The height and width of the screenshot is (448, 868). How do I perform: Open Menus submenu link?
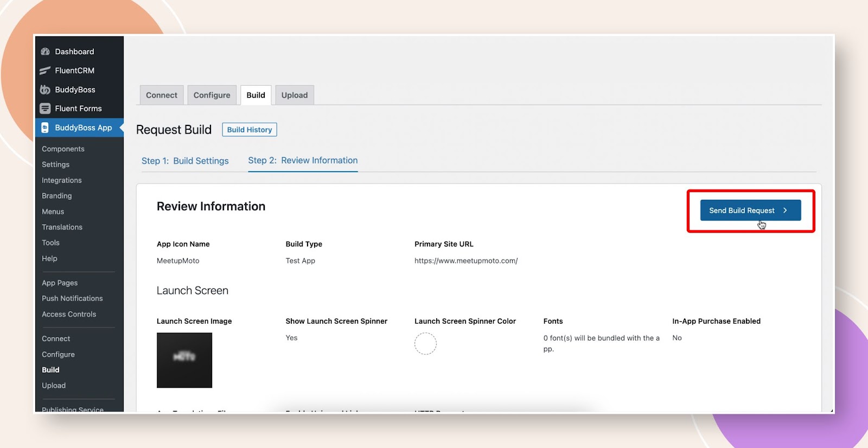(x=53, y=212)
